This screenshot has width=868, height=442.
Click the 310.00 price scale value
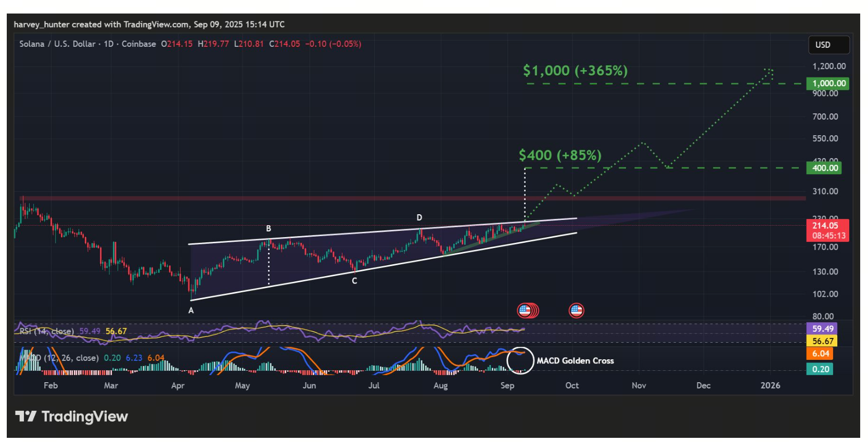(825, 191)
